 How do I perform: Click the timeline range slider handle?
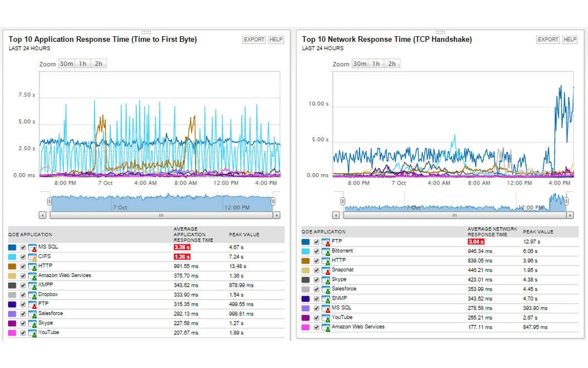tap(51, 202)
